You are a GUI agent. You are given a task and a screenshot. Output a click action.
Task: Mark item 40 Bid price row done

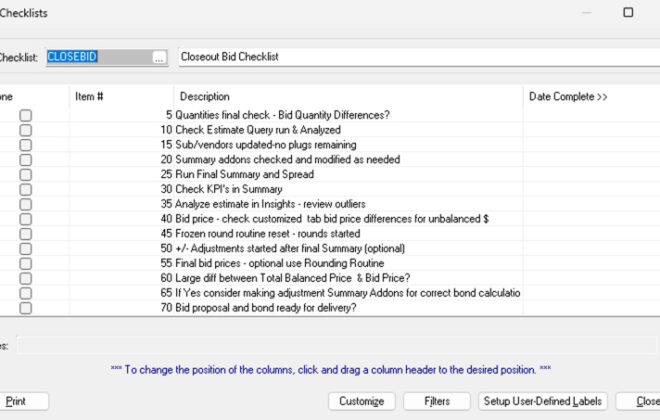click(25, 219)
